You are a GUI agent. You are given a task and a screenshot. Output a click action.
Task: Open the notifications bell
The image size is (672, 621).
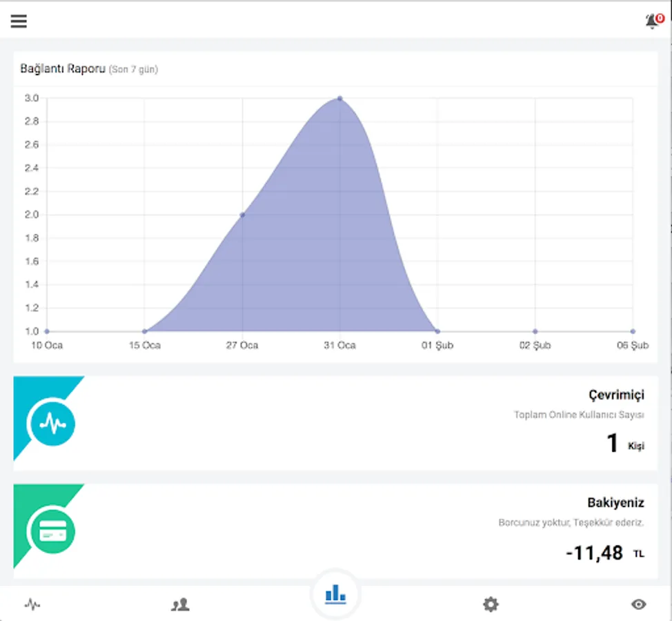654,21
